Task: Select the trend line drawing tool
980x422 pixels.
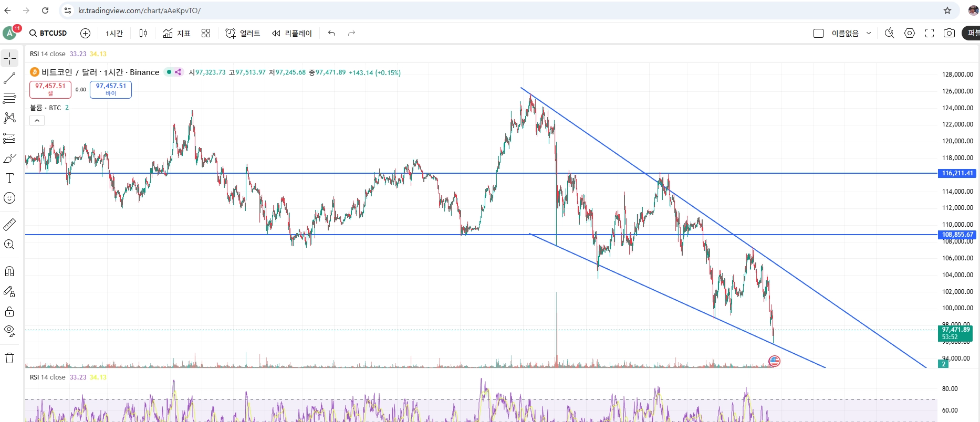Action: tap(10, 78)
